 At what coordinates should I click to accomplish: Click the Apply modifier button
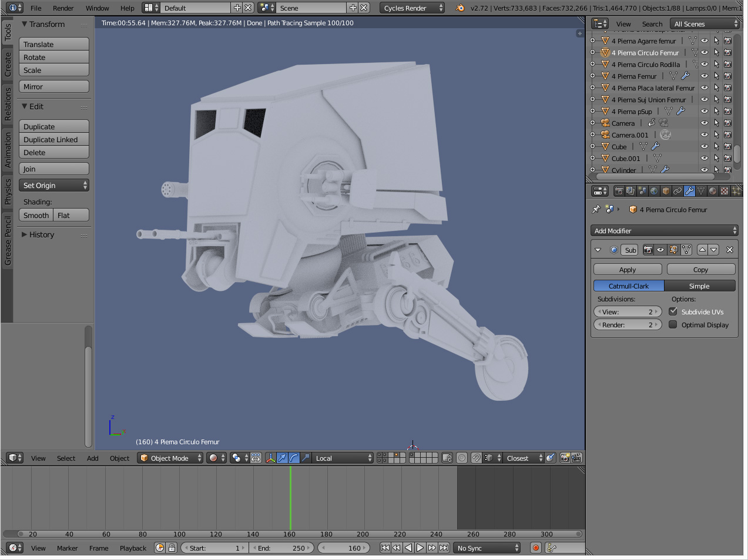[x=628, y=269]
